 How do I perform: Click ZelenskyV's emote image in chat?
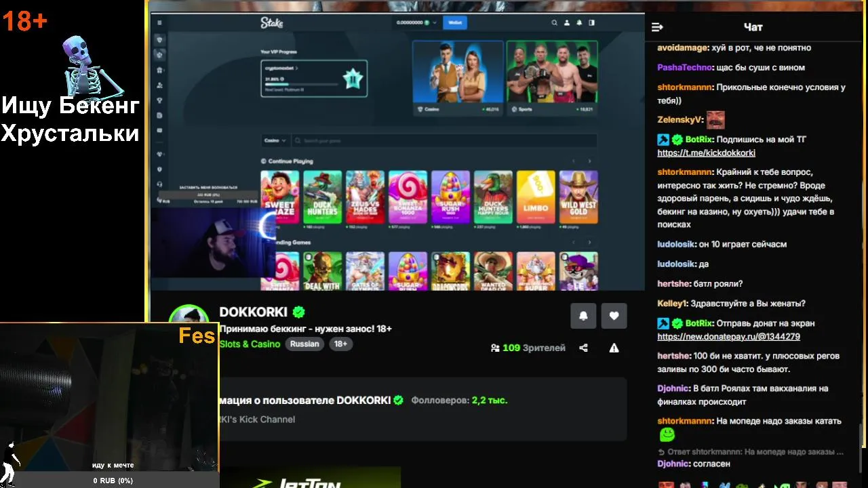(x=715, y=120)
